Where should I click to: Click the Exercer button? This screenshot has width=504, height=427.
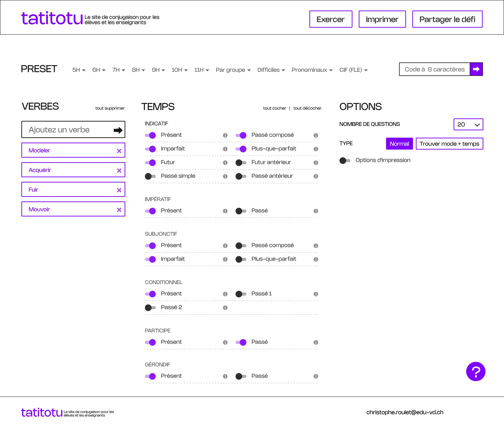coord(331,19)
